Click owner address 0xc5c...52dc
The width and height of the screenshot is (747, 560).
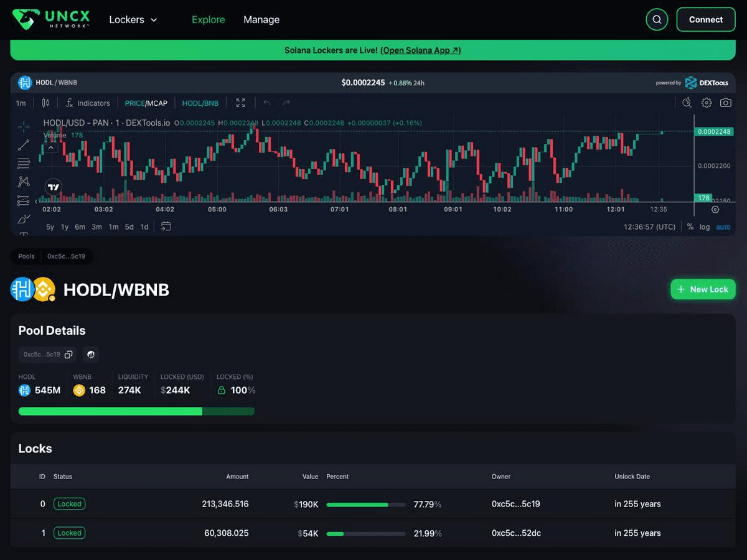(x=516, y=533)
